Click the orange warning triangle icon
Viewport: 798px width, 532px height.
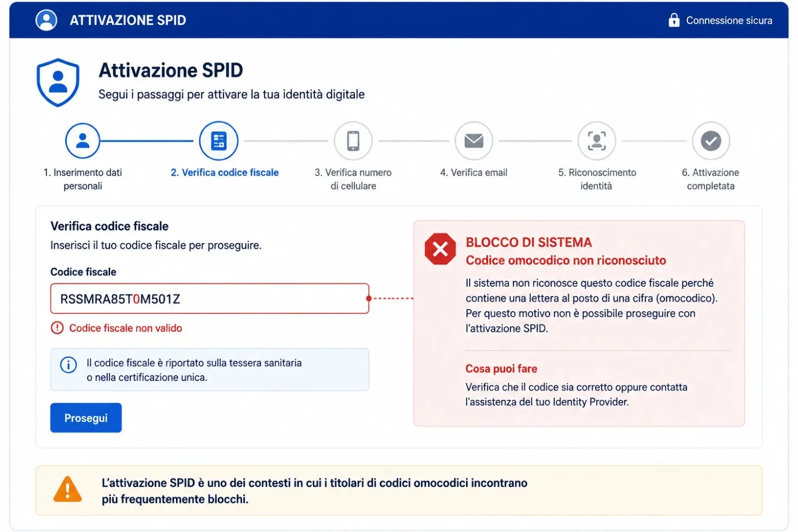coord(68,489)
